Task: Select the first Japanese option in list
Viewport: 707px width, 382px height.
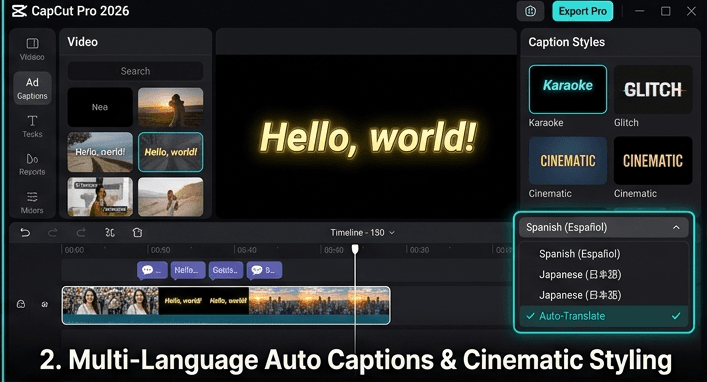Action: [x=603, y=275]
